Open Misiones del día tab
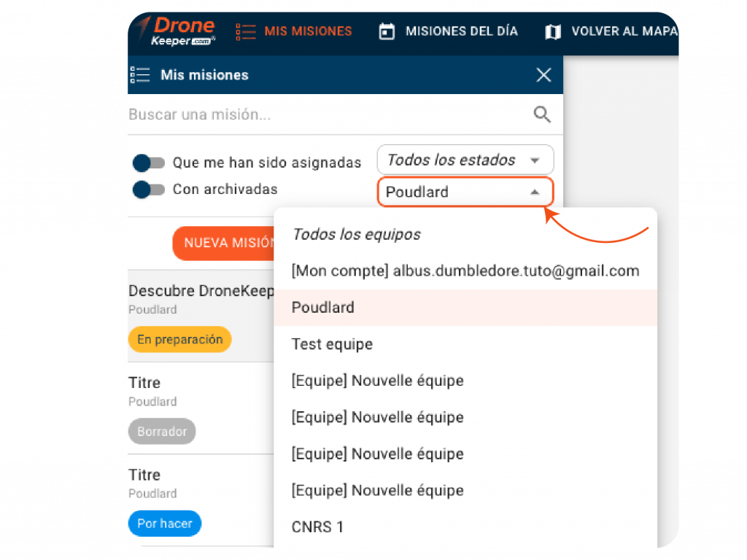This screenshot has width=747, height=560. click(x=461, y=31)
